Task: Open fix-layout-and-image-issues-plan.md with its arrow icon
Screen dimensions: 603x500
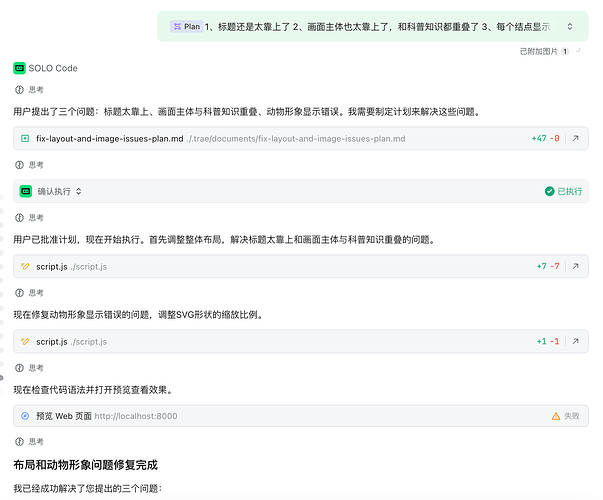Action: pyautogui.click(x=576, y=139)
